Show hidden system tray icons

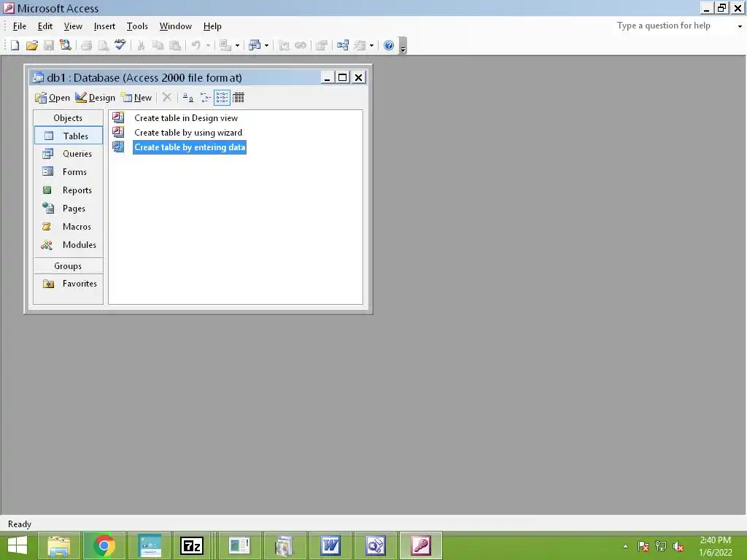[625, 546]
